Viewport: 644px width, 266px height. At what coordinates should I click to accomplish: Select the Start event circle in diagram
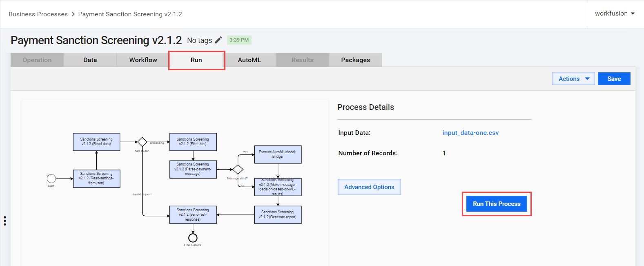(x=51, y=179)
